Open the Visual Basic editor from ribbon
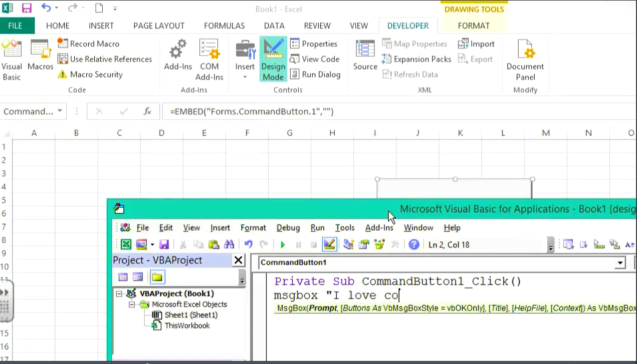The height and width of the screenshot is (364, 637). click(12, 60)
